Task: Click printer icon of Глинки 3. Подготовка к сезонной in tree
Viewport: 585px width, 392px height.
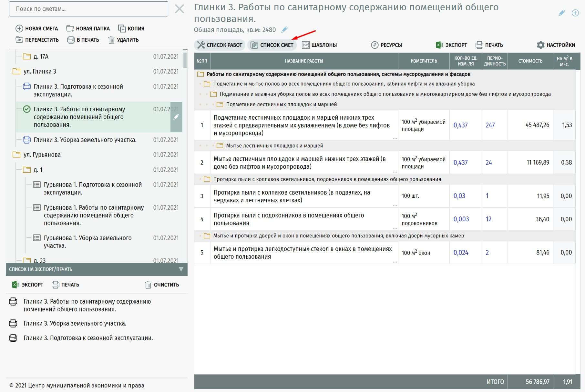Action: [27, 86]
